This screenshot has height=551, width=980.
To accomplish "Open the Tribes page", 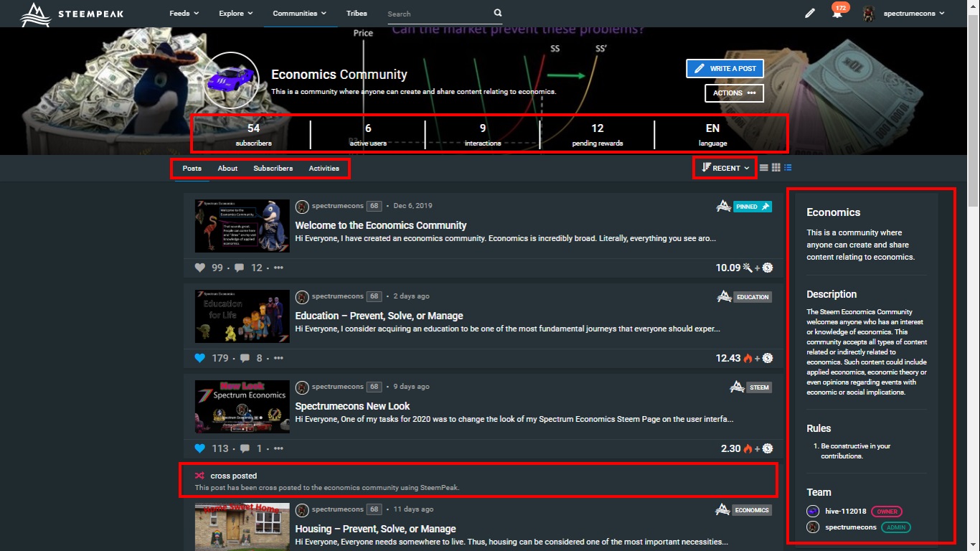I will click(x=357, y=13).
